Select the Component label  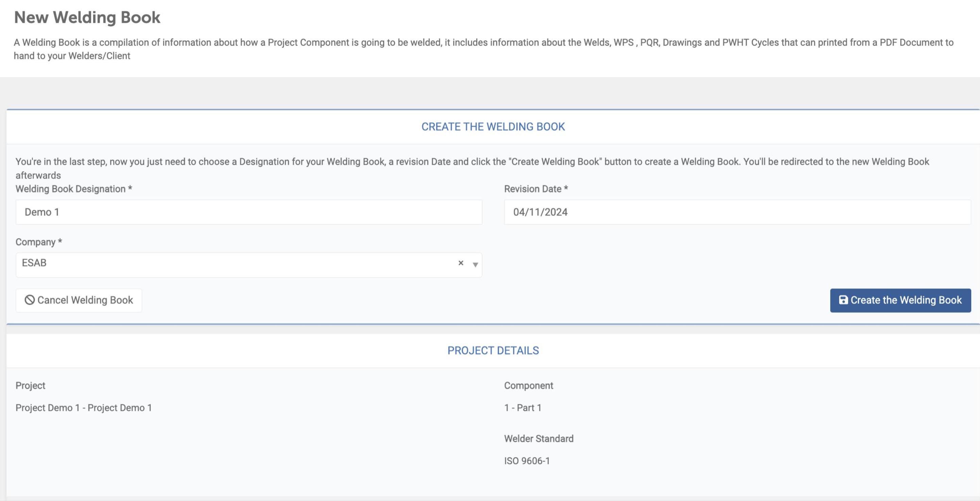pyautogui.click(x=528, y=386)
